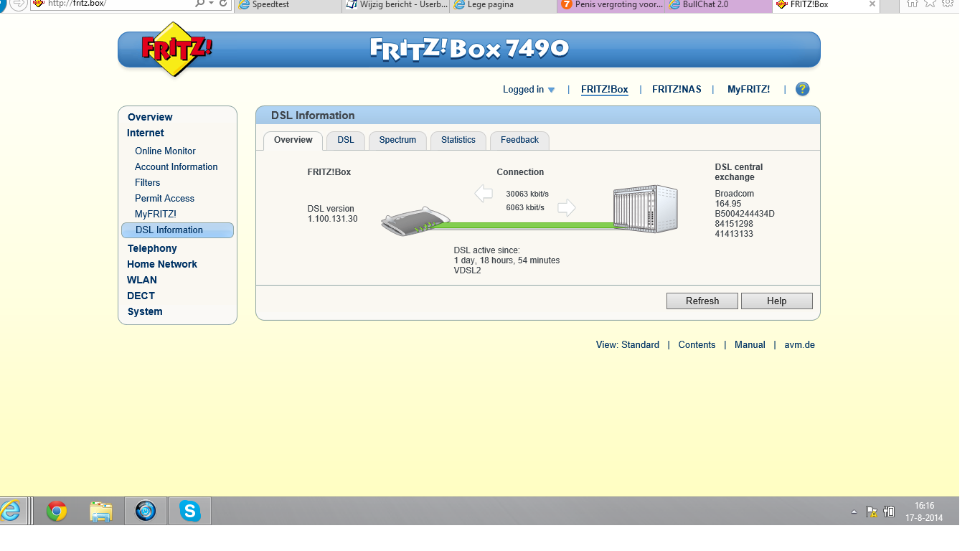Launch Skype from the taskbar
The height and width of the screenshot is (551, 980).
(190, 511)
